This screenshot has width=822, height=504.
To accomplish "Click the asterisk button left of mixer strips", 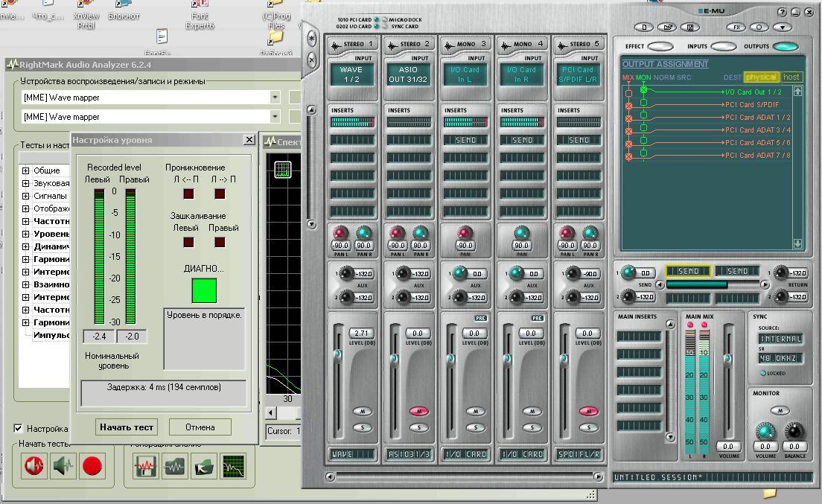I will coord(311,38).
